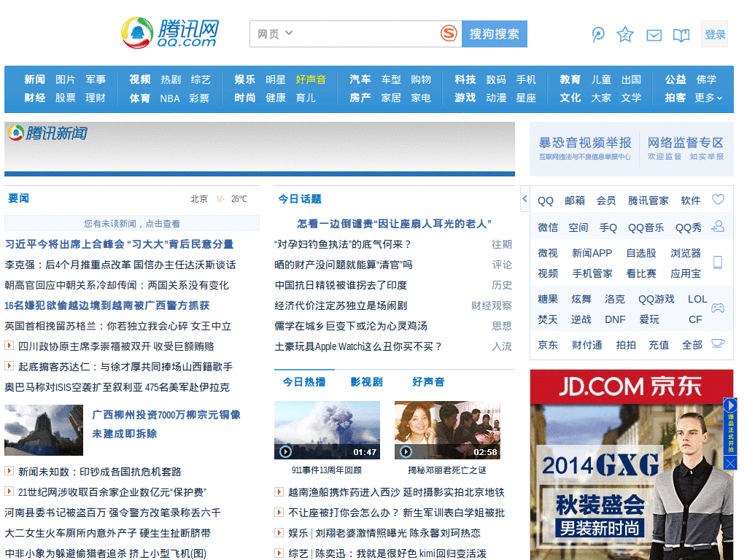Screen dimensions: 747x560
Task: Open QQ音乐 in services panel
Action: click(646, 227)
